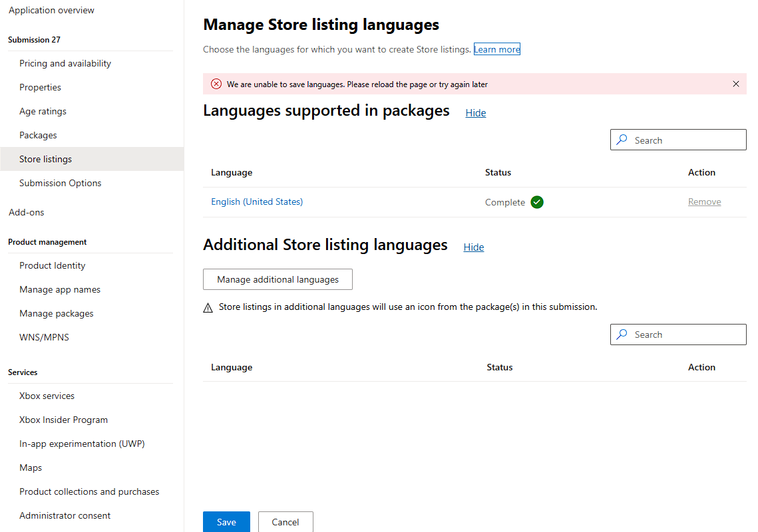Click the 'Manage Store listing languages' title
Viewport: 758px width, 532px height.
coord(321,25)
